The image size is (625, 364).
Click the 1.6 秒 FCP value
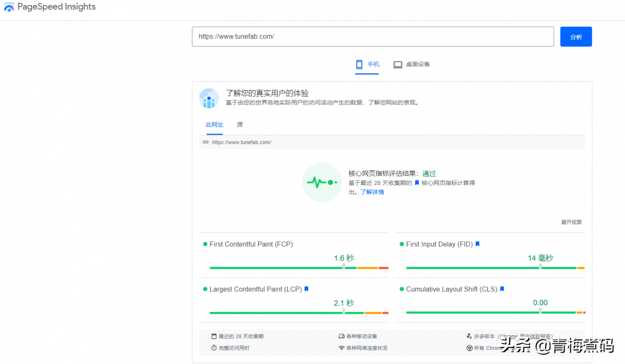click(344, 258)
